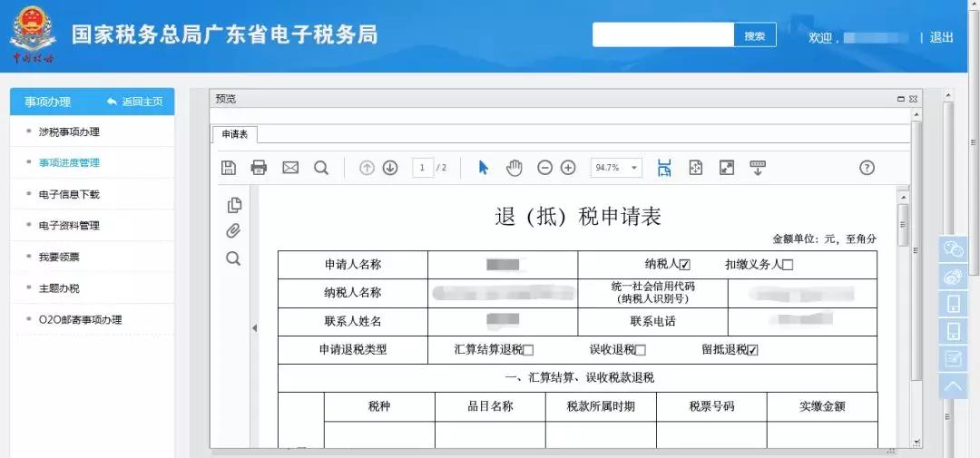Click the China Taxation logo
The height and width of the screenshot is (458, 980).
click(34, 36)
